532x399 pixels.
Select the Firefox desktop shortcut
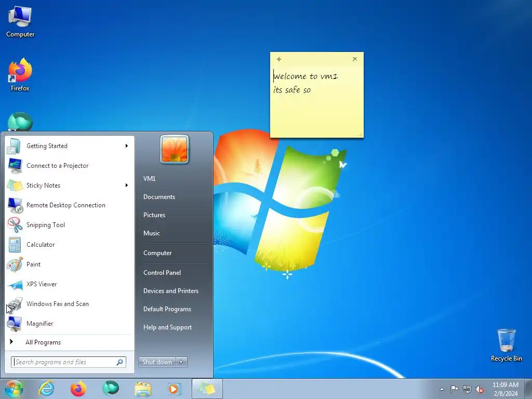click(x=20, y=75)
